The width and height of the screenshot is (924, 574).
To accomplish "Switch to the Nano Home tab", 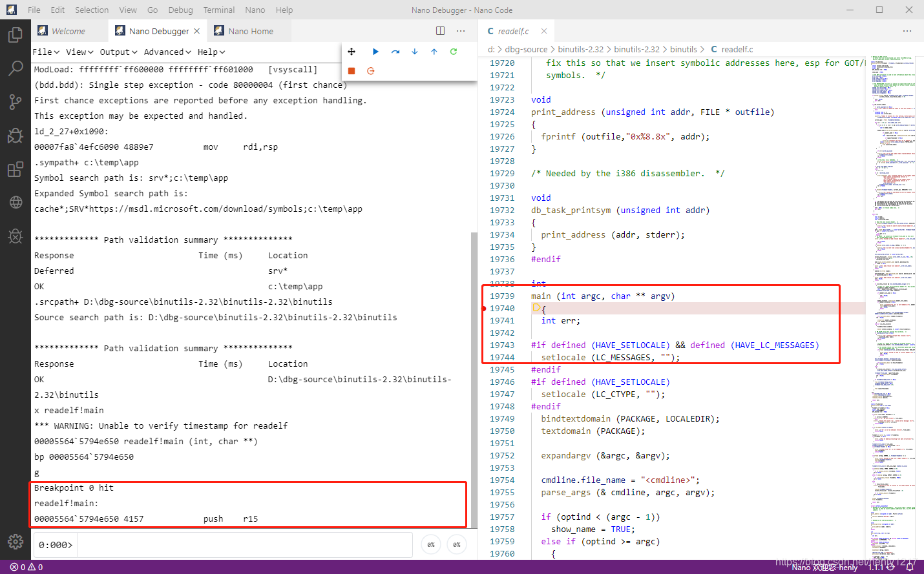I will [x=250, y=31].
